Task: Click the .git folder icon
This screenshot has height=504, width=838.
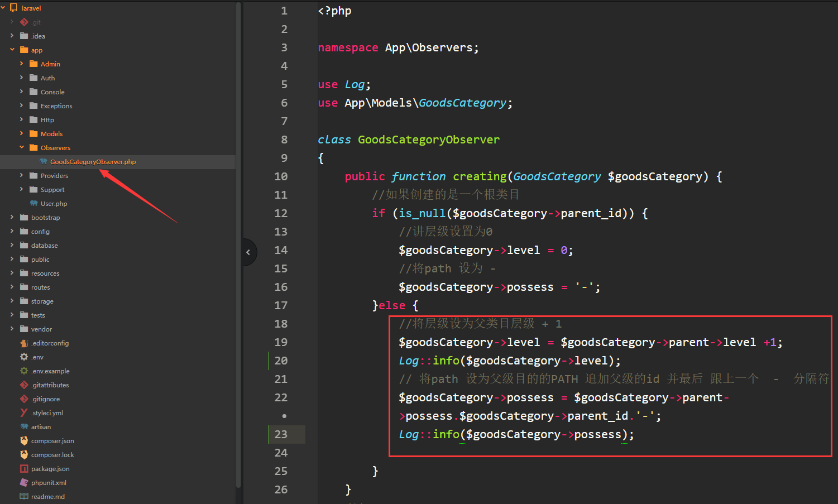Action: click(x=24, y=22)
